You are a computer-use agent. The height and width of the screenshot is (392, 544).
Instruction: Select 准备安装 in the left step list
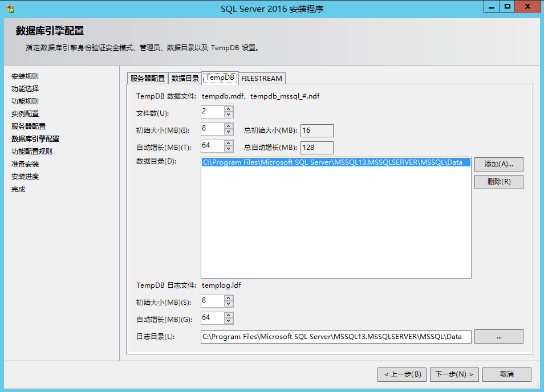click(25, 164)
